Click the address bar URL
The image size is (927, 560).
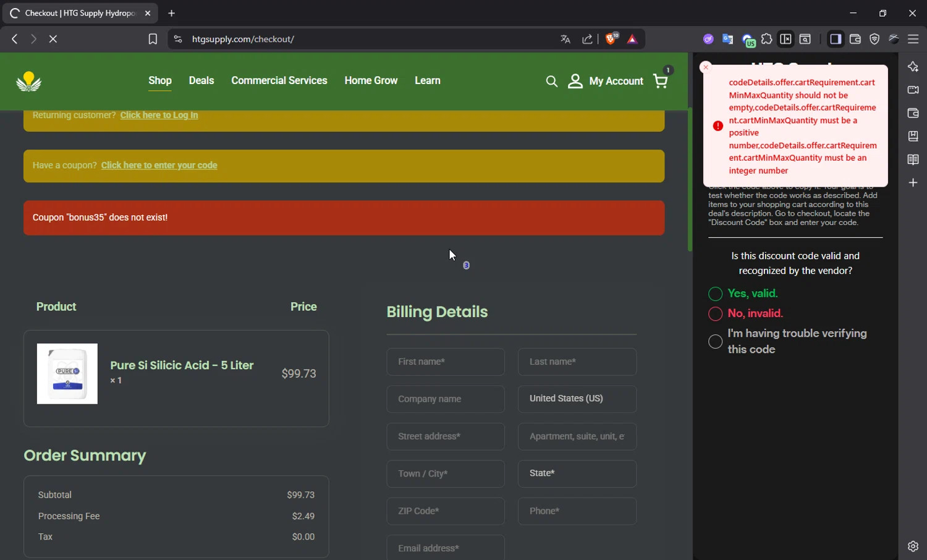tap(243, 39)
